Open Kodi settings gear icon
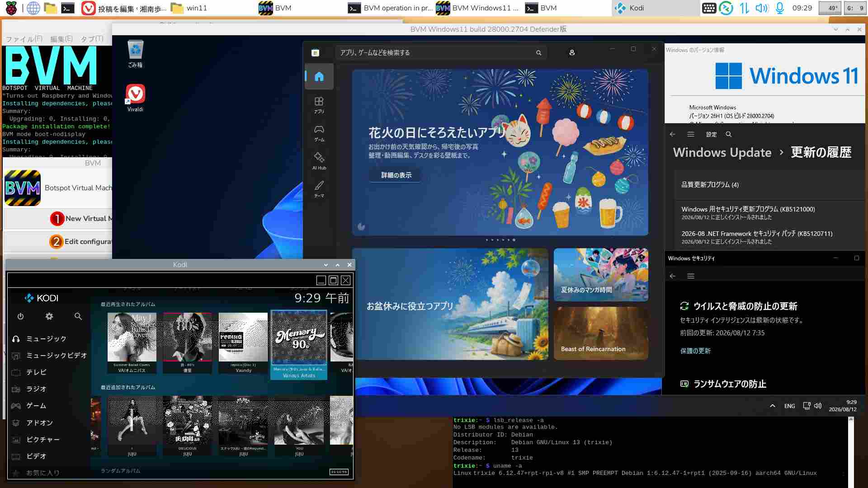Viewport: 868px width, 488px height. tap(49, 316)
